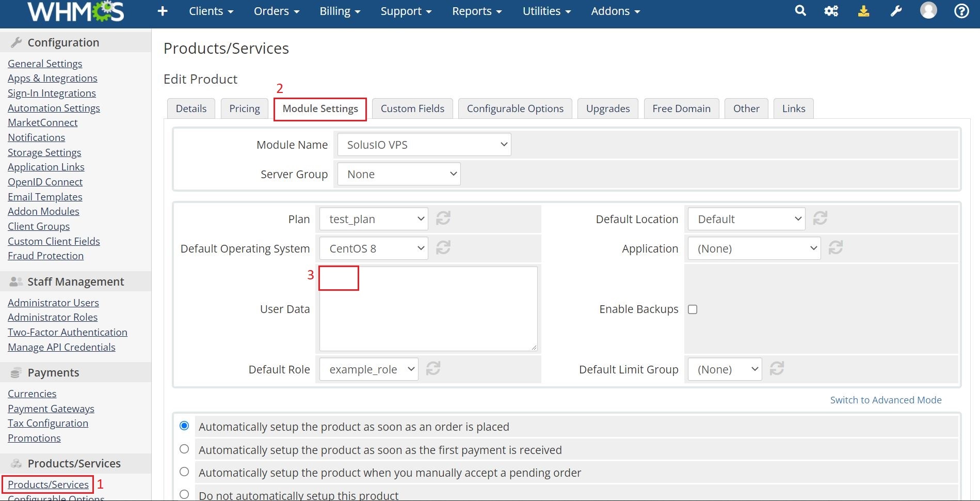Select setup as soon as order is placed
This screenshot has width=980, height=501.
tap(184, 426)
